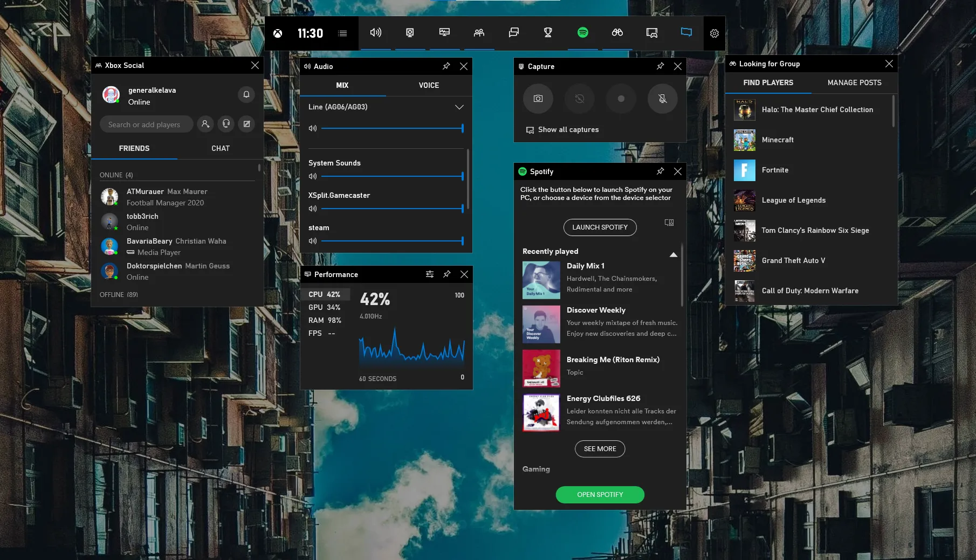
Task: Toggle the Audio widget in Game Bar
Action: tap(376, 33)
